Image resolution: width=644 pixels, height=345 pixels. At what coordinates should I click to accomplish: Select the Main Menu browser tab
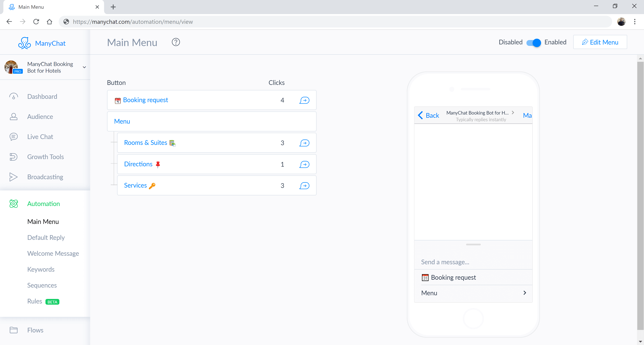tap(53, 7)
